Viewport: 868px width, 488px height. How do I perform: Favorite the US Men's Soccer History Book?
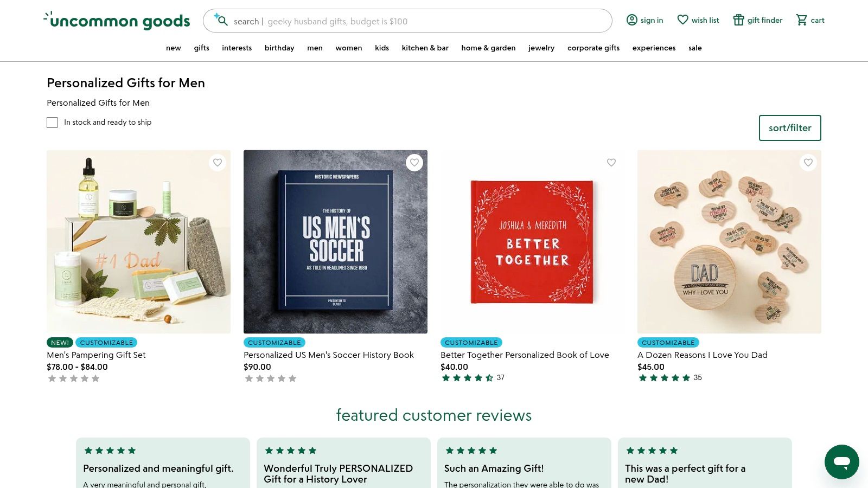414,162
